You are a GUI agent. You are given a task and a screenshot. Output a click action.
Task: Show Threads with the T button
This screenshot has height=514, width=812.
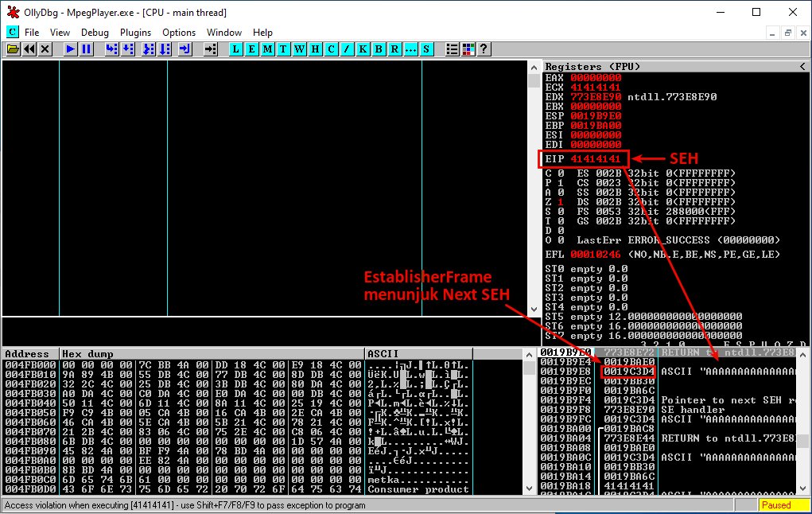tap(283, 49)
